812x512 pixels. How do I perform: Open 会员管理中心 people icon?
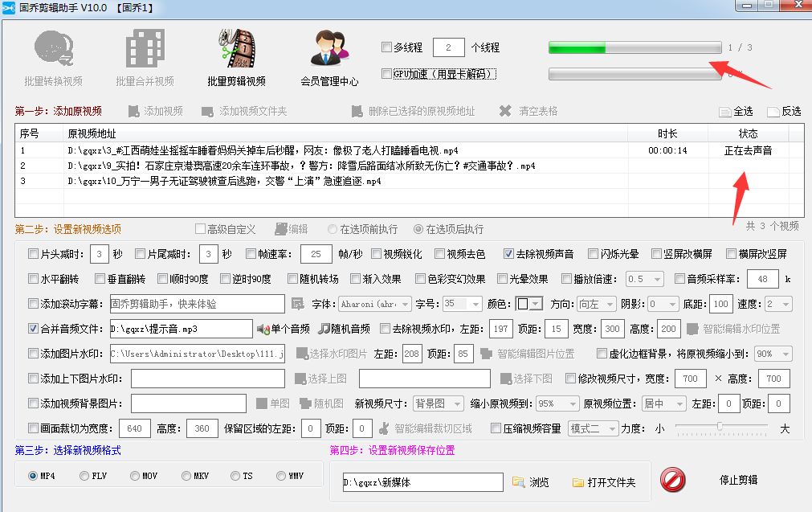330,48
